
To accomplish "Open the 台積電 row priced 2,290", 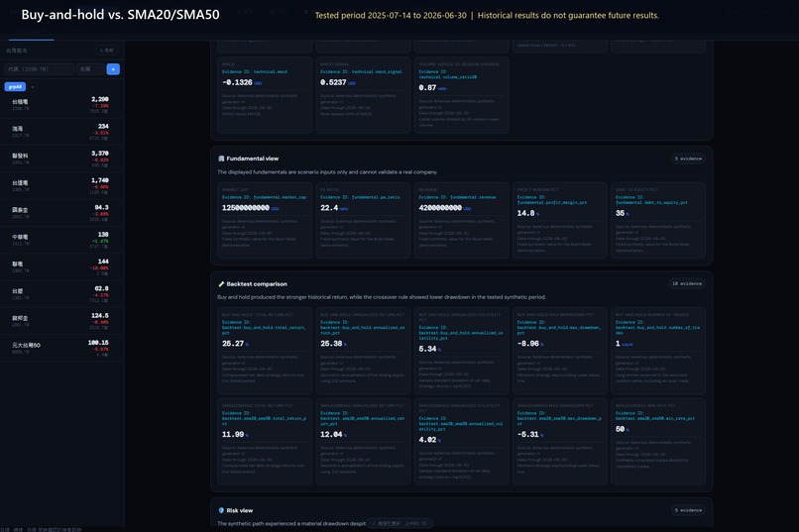I will [61, 104].
